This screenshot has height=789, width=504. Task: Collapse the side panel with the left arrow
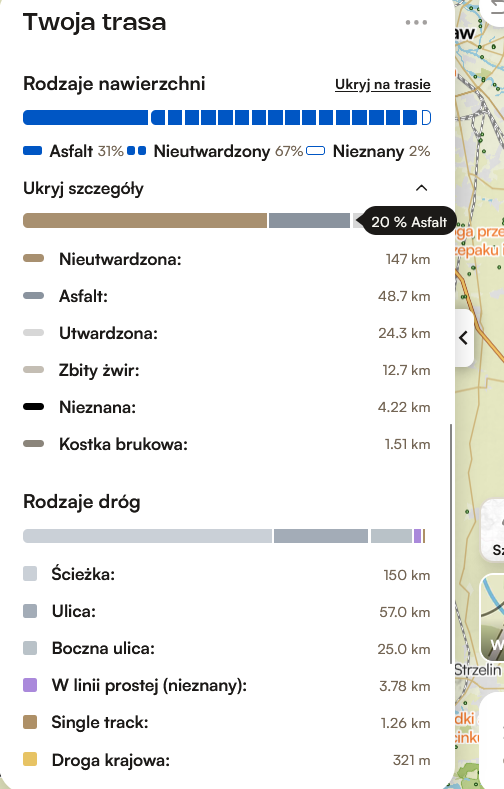click(464, 338)
